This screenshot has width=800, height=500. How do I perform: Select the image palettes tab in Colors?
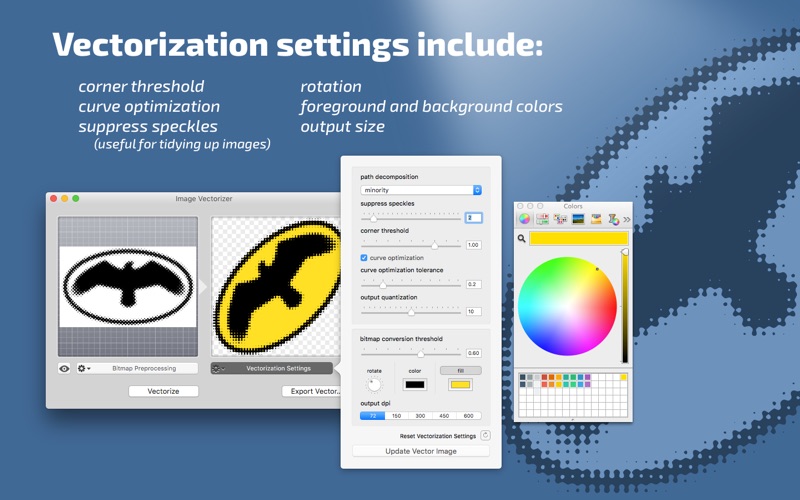pos(578,219)
